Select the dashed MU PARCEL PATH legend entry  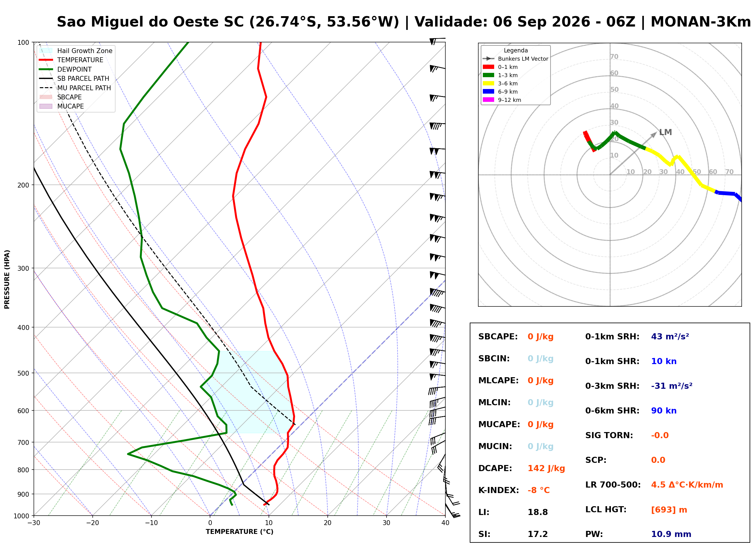coord(75,88)
